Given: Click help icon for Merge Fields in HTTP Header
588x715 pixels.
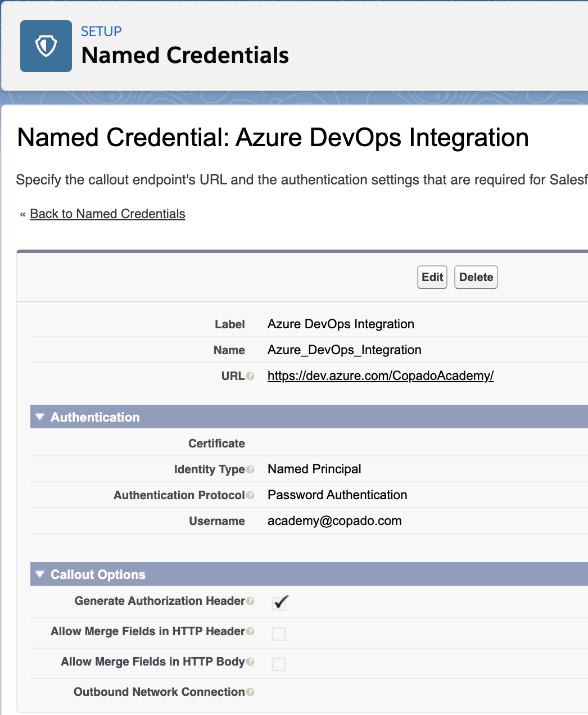Looking at the screenshot, I should [250, 631].
